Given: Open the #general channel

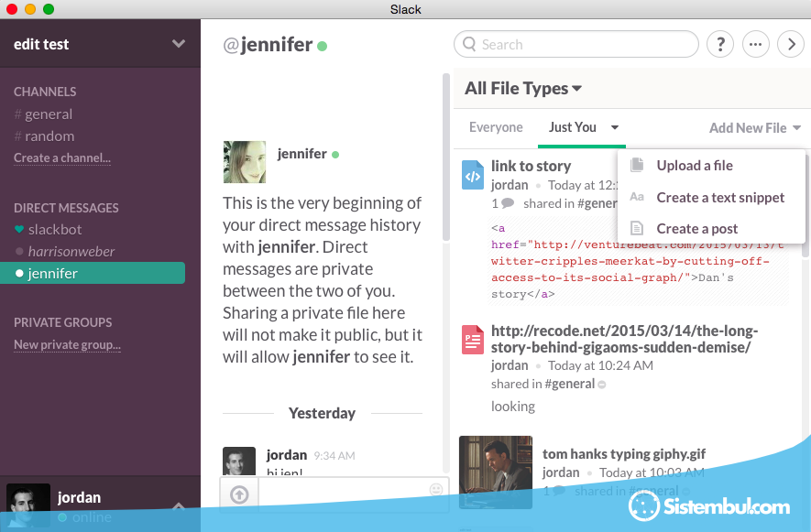Looking at the screenshot, I should (x=43, y=114).
